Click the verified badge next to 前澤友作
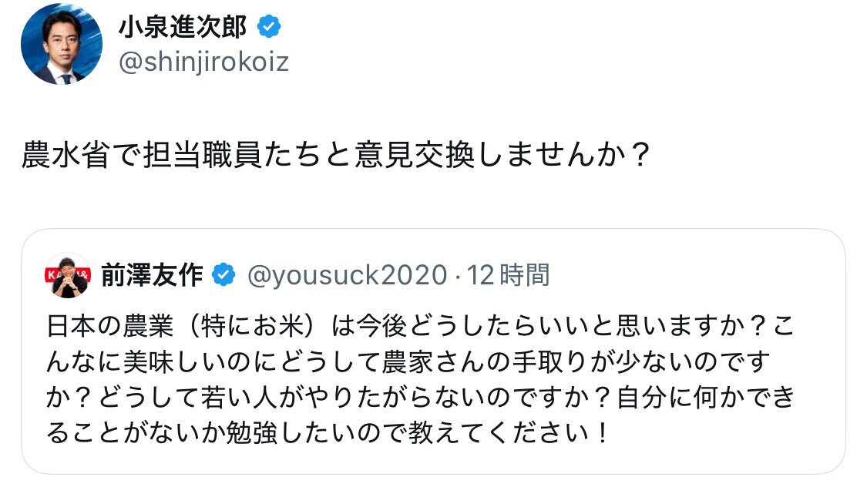The width and height of the screenshot is (867, 504). click(223, 274)
